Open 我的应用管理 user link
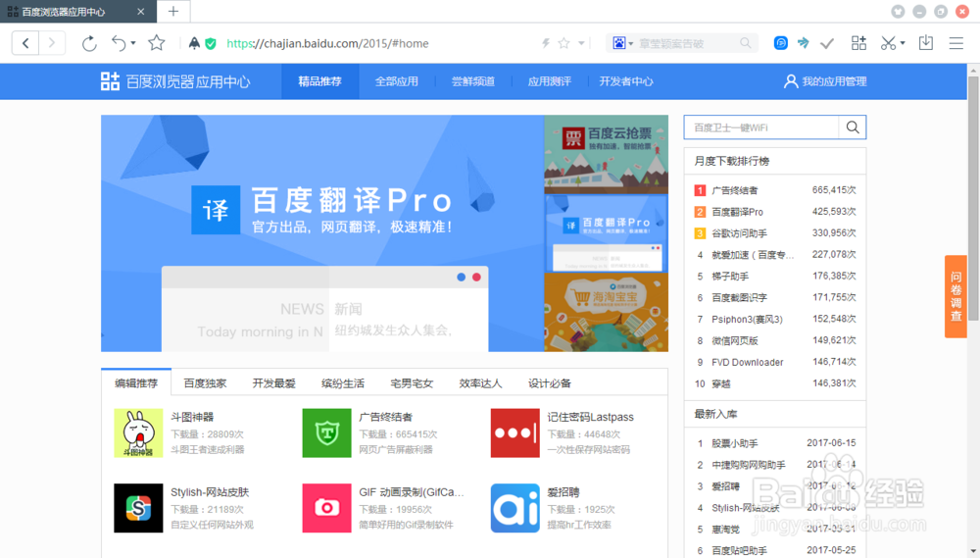The width and height of the screenshot is (980, 558). coord(825,81)
